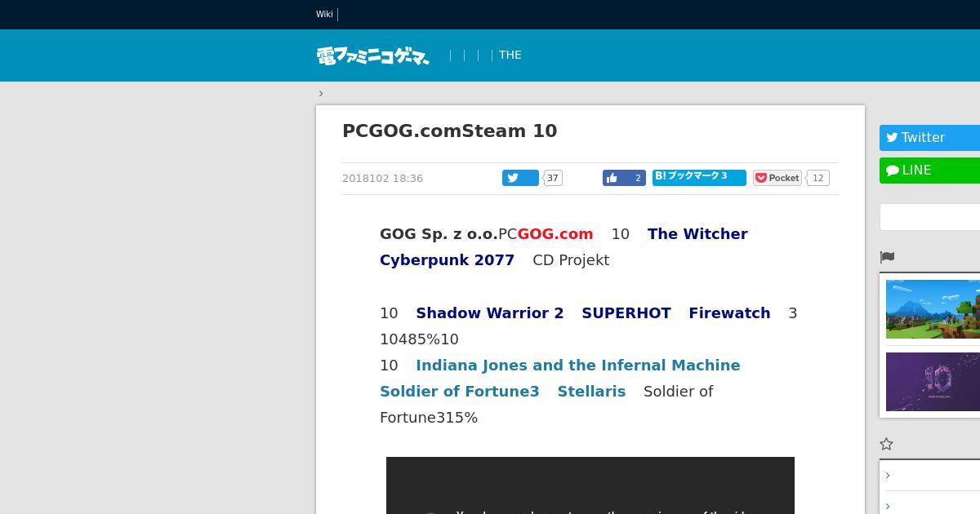Open Stellaris link
The image size is (980, 514).
tap(591, 392)
